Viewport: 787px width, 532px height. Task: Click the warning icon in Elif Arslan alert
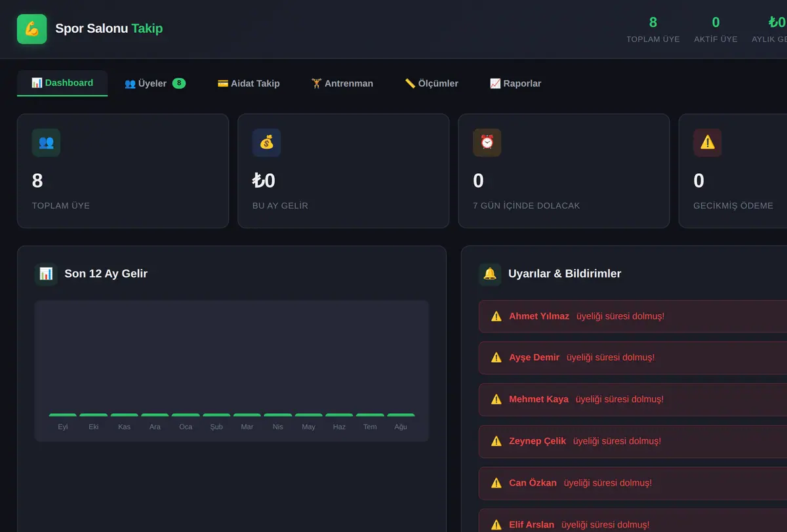click(x=496, y=525)
